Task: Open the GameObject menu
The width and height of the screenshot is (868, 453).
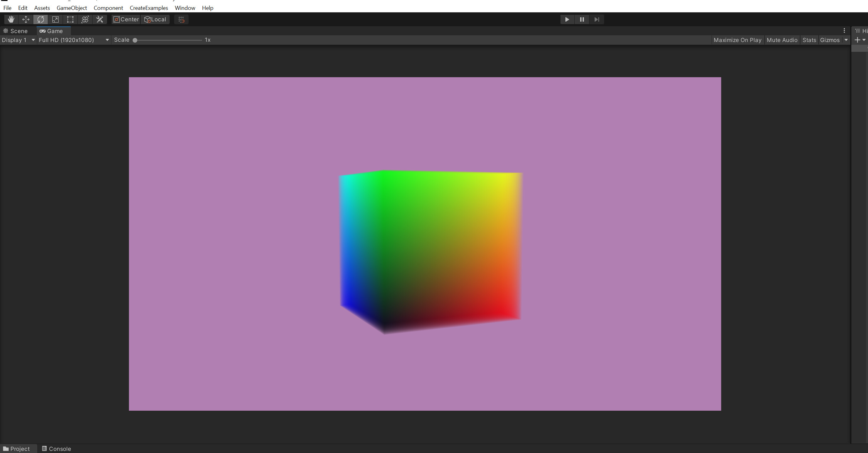Action: point(72,7)
